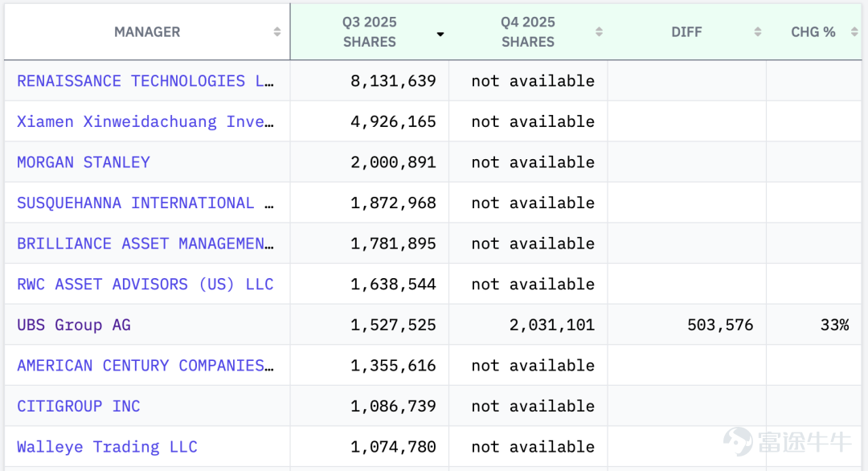Select the CHG % column header label
This screenshot has width=868, height=471.
tap(813, 32)
